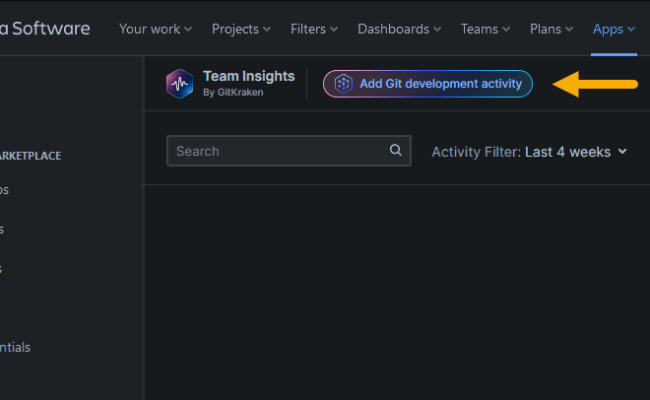650x400 pixels.
Task: Open the Projects dropdown menu
Action: (x=241, y=29)
